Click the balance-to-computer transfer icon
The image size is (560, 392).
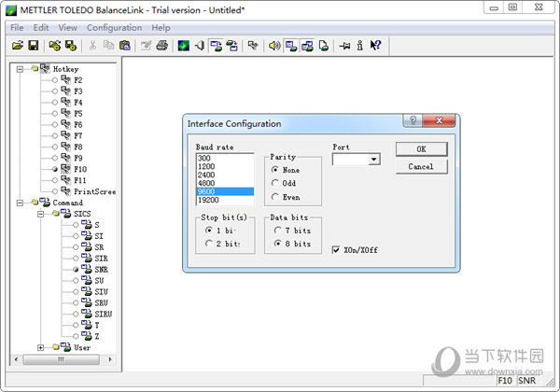231,46
